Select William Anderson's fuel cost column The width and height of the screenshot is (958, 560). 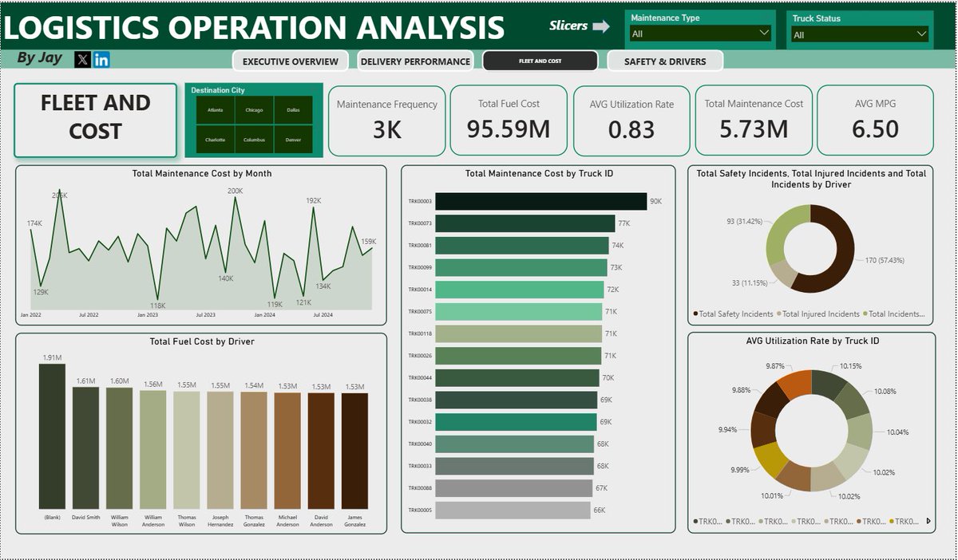[152, 450]
